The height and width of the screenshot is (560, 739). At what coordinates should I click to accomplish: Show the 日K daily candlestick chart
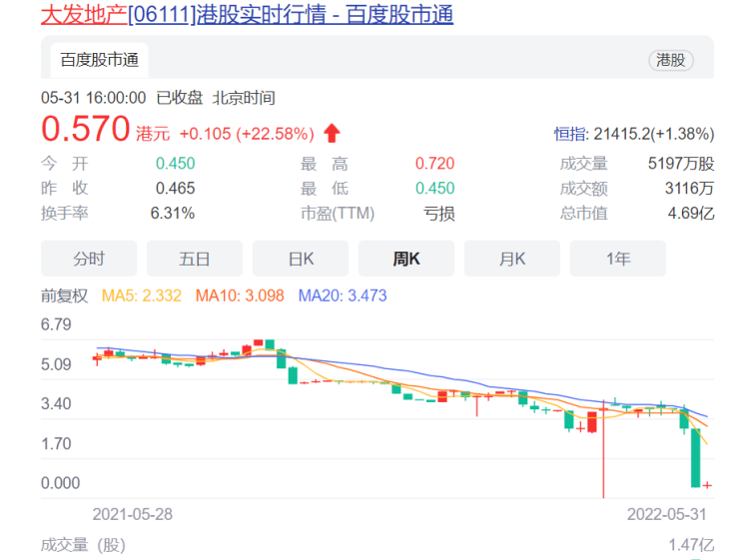point(300,259)
